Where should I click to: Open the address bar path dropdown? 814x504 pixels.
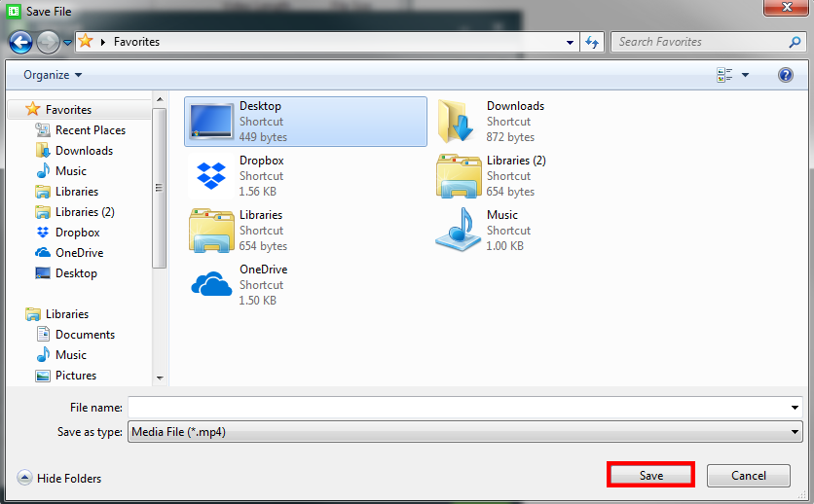[571, 43]
